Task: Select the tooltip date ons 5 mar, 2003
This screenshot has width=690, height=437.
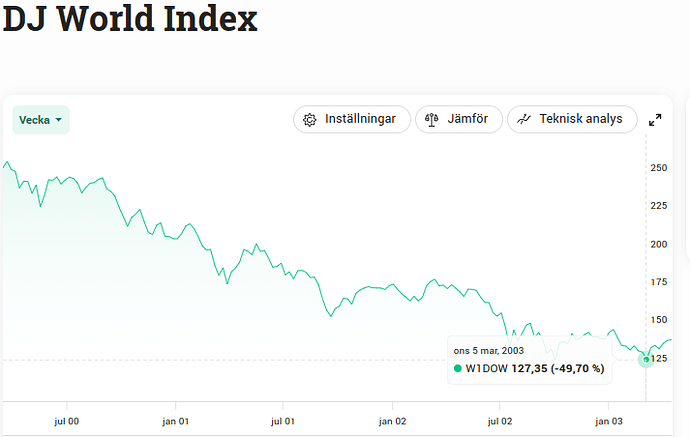Action: pyautogui.click(x=490, y=351)
